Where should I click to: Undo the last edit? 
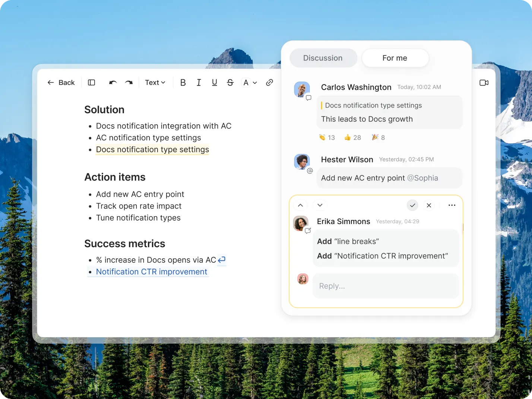[x=113, y=83]
